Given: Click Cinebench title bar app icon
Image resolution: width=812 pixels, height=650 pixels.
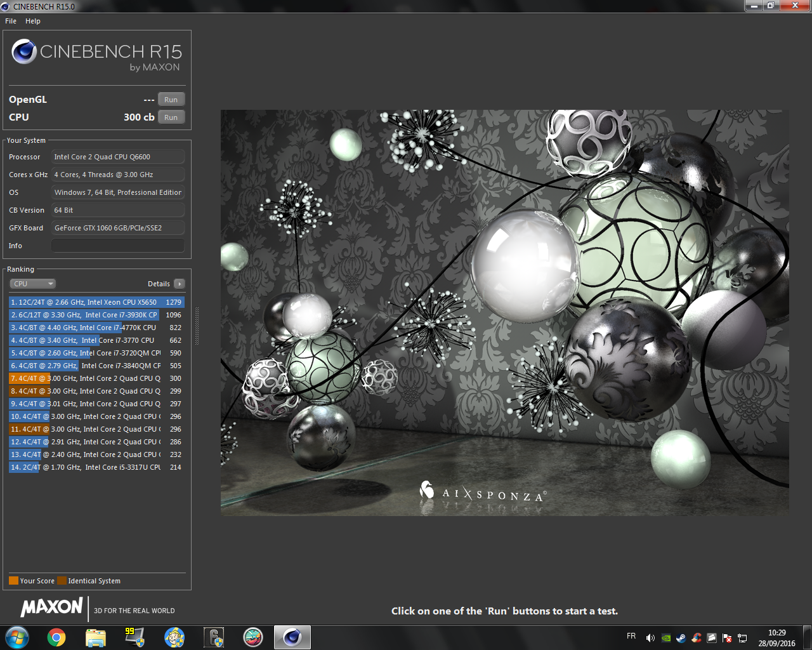Looking at the screenshot, I should [6, 6].
